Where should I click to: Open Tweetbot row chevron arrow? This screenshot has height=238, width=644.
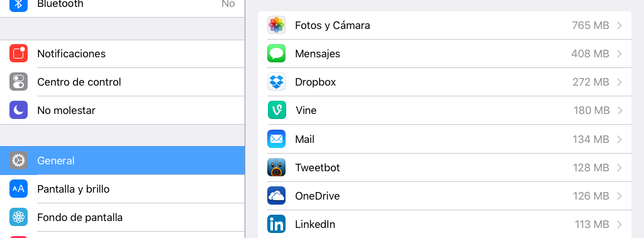pos(619,167)
